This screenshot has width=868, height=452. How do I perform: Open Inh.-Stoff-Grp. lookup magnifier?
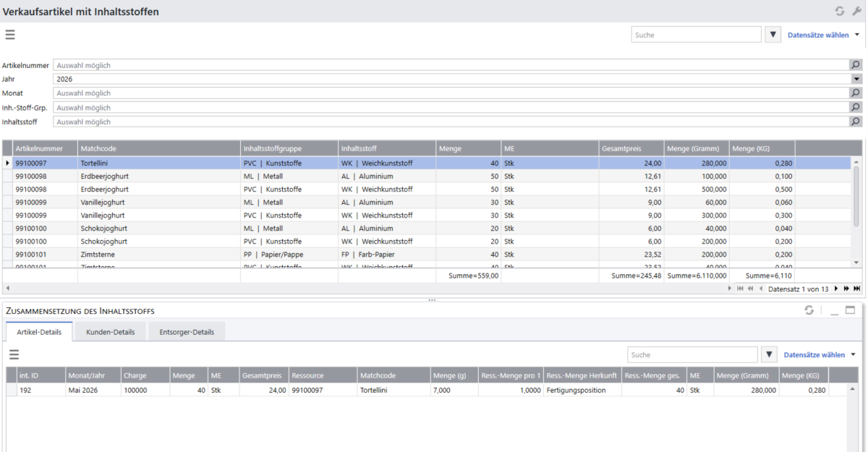coord(856,107)
